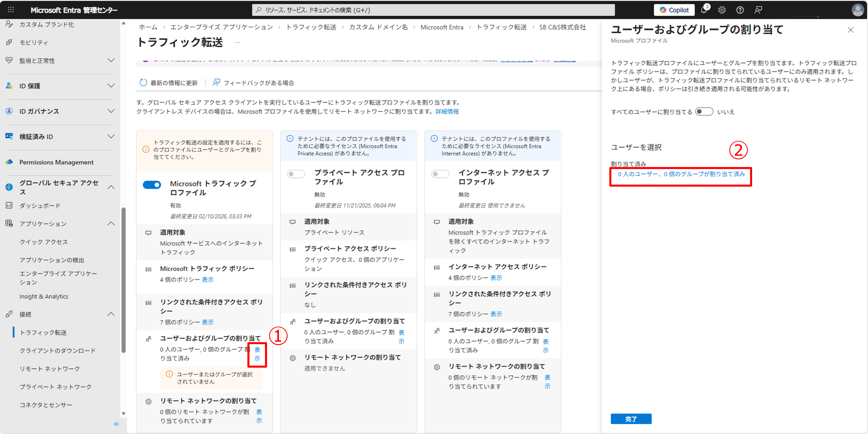The height and width of the screenshot is (434, 868).
Task: Open the notifications bell icon
Action: click(704, 10)
